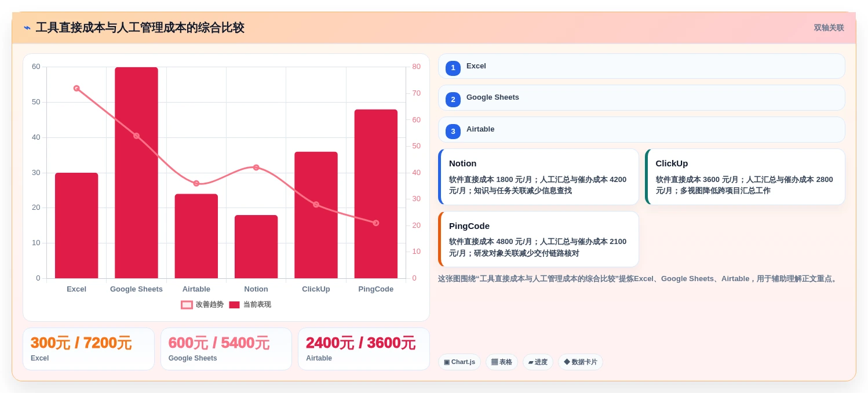Click trend line point above Excel
This screenshot has height=393, width=868.
[x=76, y=88]
